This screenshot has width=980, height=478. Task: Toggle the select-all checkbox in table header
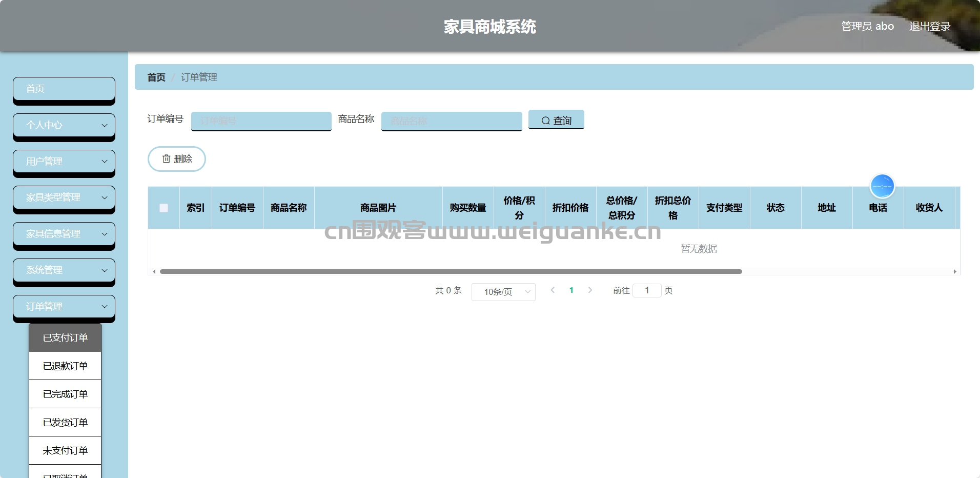tap(164, 208)
